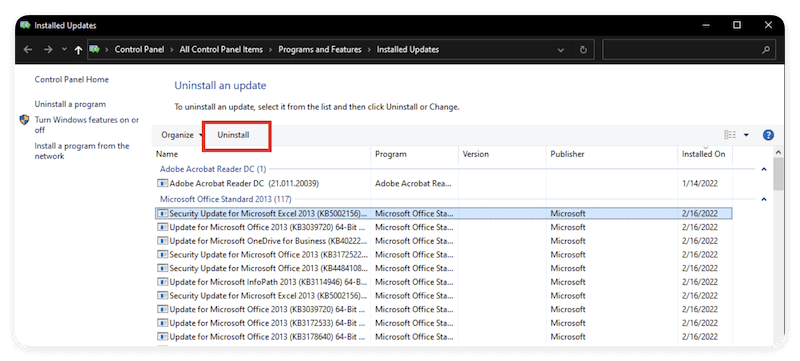Viewport: 800px width, 361px height.
Task: Click the icon beside KB3178640 update
Action: pyautogui.click(x=162, y=337)
